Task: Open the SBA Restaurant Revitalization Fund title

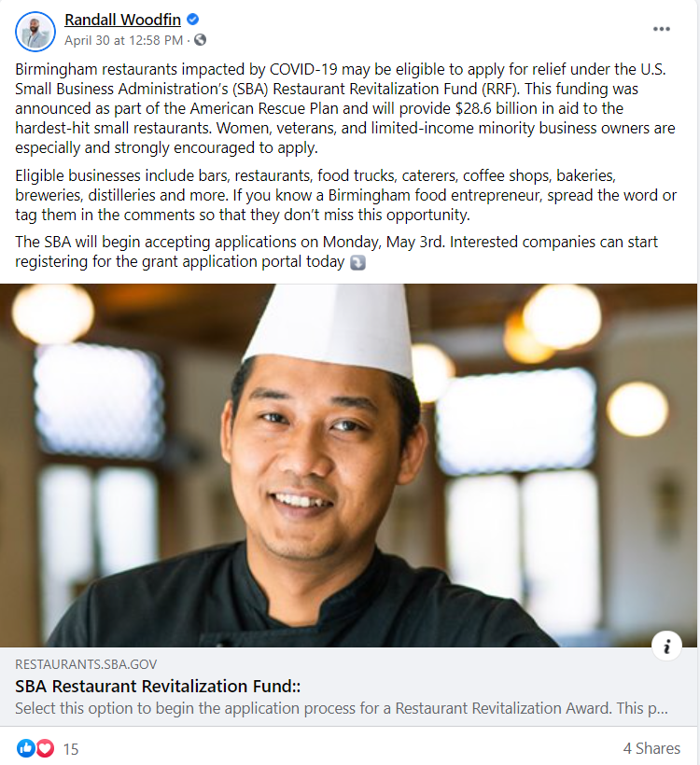Action: click(158, 686)
